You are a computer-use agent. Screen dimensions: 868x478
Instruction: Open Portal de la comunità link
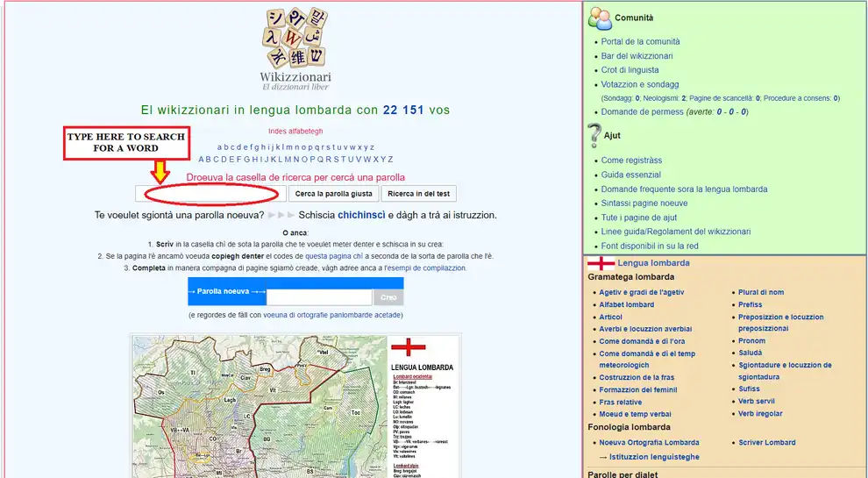pos(640,41)
